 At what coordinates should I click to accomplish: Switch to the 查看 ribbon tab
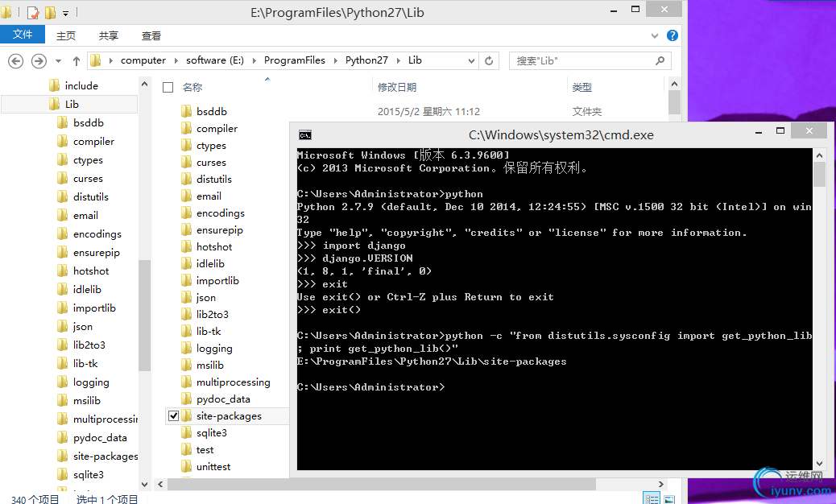pyautogui.click(x=151, y=35)
